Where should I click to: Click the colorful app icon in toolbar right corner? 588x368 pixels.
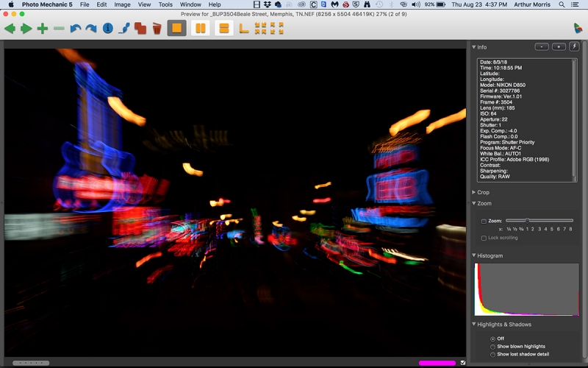[578, 28]
